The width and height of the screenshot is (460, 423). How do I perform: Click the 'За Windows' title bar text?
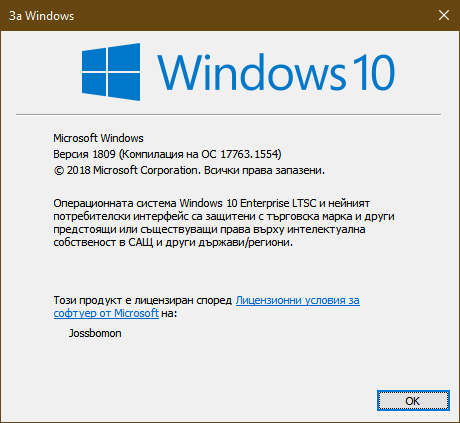pos(41,16)
